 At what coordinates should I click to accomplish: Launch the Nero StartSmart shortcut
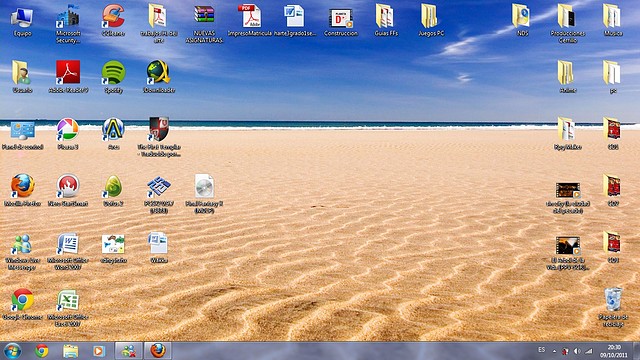point(68,186)
